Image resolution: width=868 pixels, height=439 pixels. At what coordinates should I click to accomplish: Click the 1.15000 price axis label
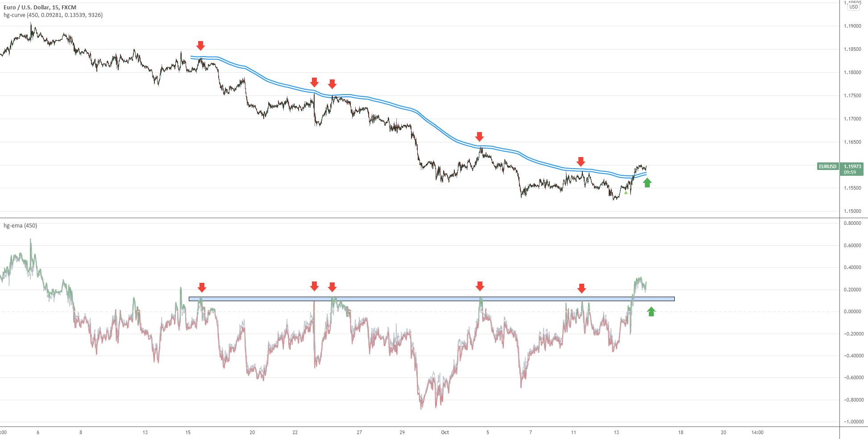[852, 211]
